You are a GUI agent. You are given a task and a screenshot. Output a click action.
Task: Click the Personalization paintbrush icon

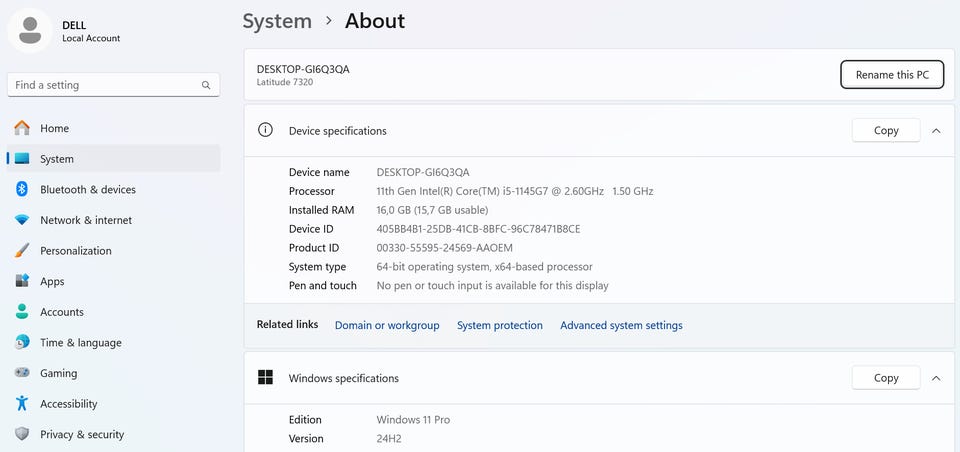pos(22,250)
